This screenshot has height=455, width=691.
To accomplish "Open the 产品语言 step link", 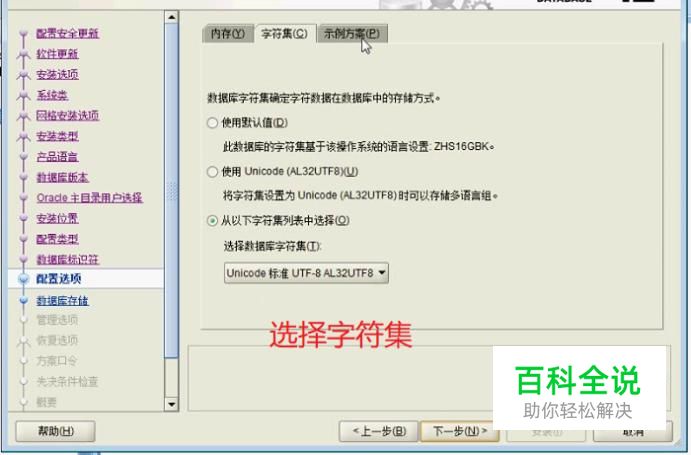I will tap(57, 157).
